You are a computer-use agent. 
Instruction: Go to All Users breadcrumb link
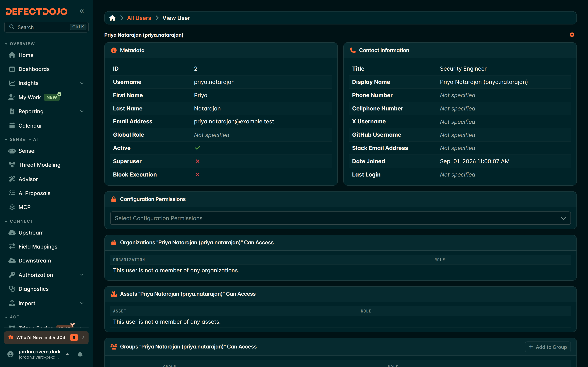click(x=139, y=18)
